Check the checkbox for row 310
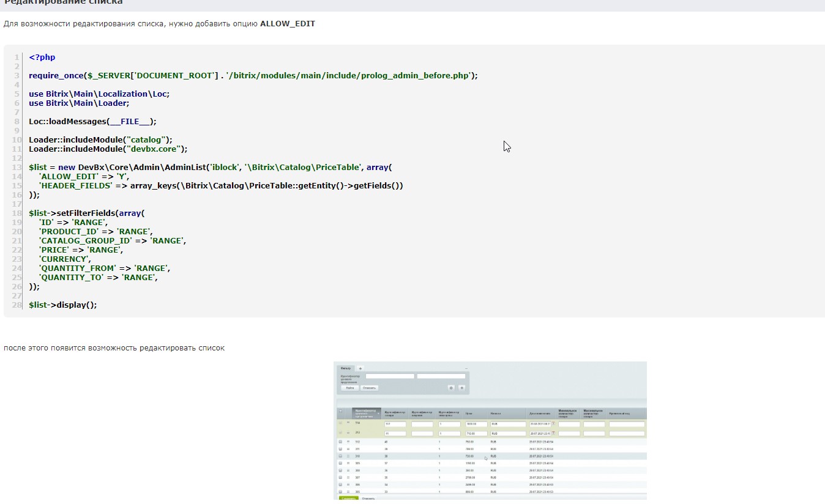Screen dimensions: 825x504 (341, 456)
